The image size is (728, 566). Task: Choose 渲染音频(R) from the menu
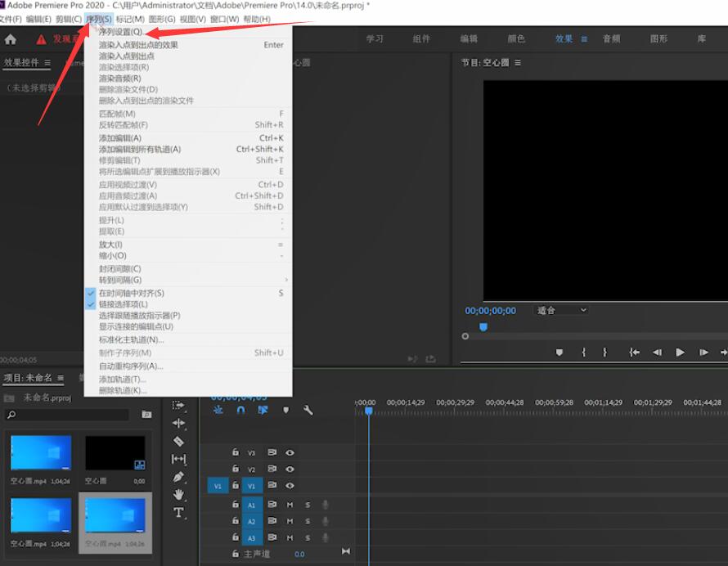pos(188,79)
